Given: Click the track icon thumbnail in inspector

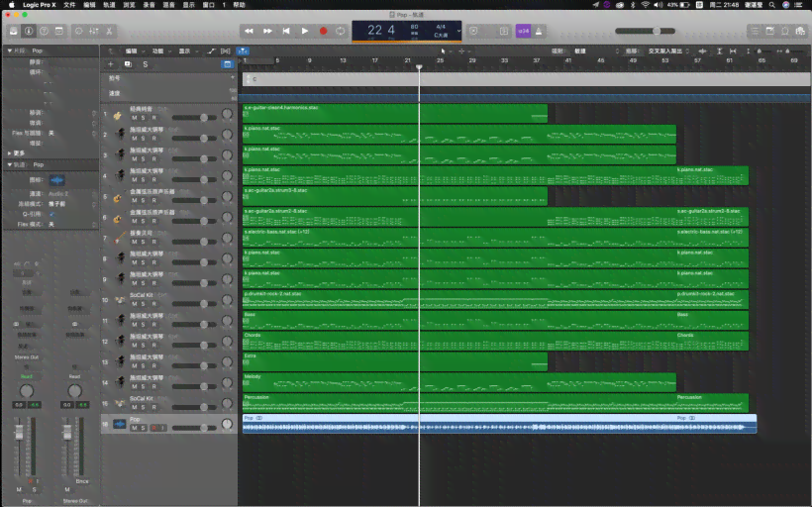Looking at the screenshot, I should coord(57,180).
